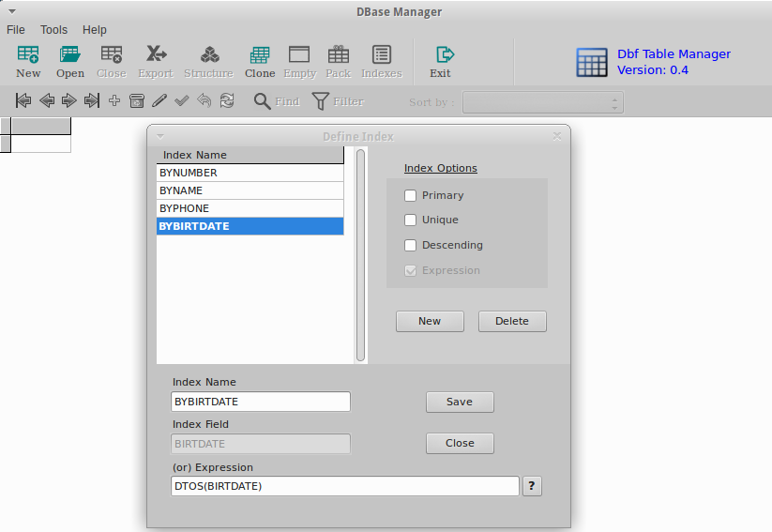Open the Define Index window menu arrow
Screen dimensions: 772x532
[x=160, y=136]
